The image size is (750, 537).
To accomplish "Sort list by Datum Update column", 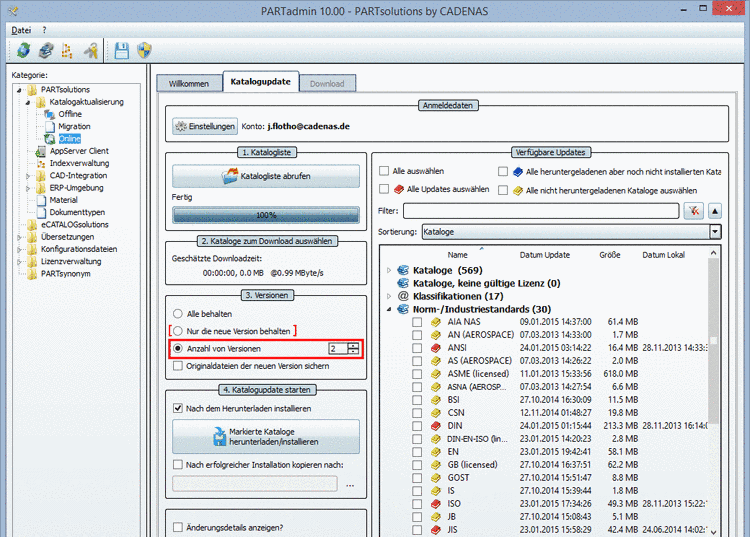I will (x=545, y=255).
